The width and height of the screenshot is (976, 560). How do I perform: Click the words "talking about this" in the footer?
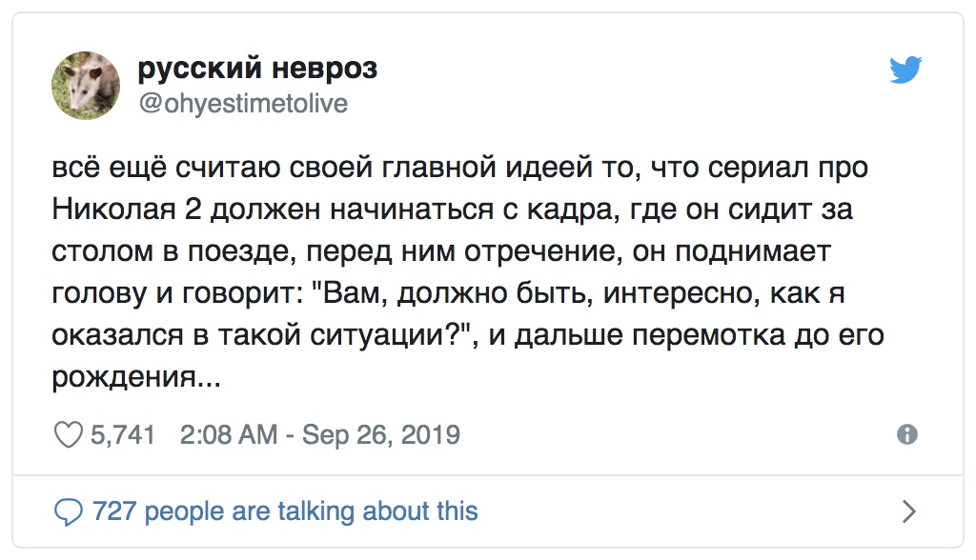[377, 511]
